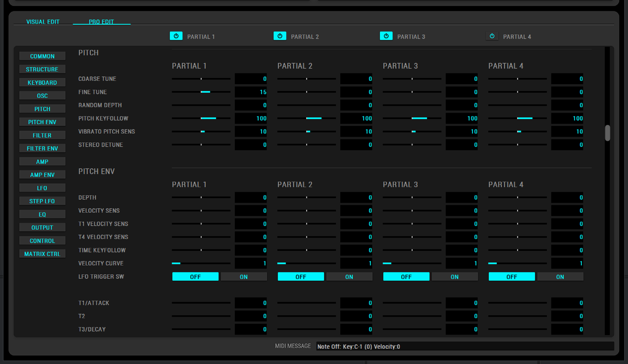Toggle the Partial 3 power icon
628x364 pixels.
pyautogui.click(x=386, y=36)
